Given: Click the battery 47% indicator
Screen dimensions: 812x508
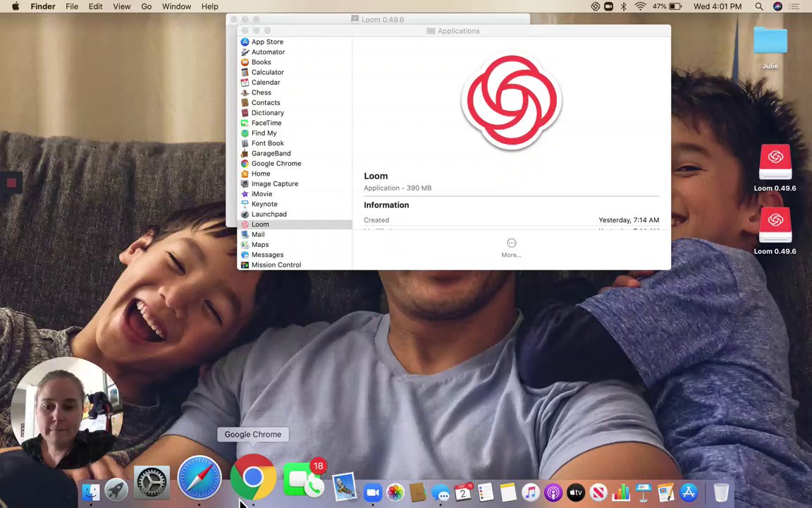Looking at the screenshot, I should tap(667, 6).
